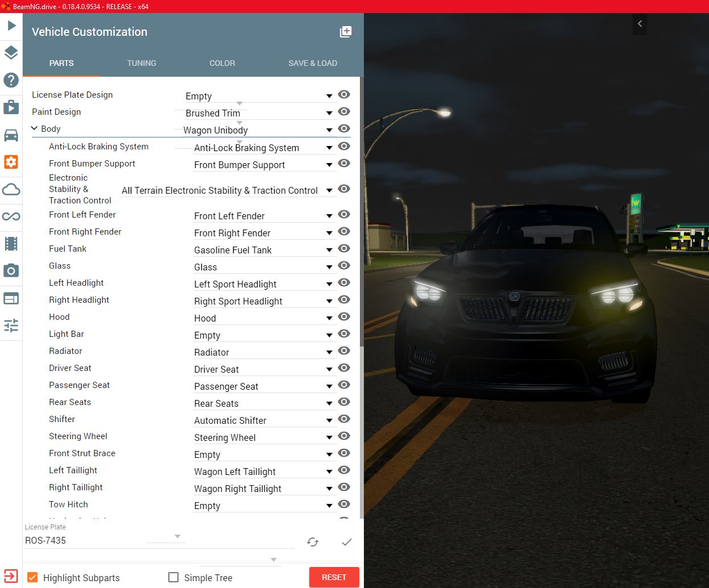Switch to the COLOR tab
Viewport: 709px width, 588px height.
click(222, 63)
